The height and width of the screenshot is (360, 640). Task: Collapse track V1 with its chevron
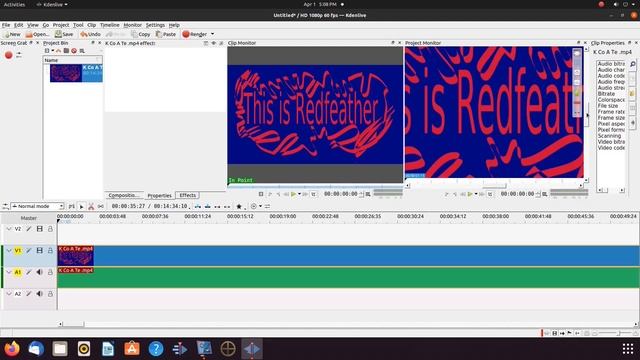click(x=9, y=250)
